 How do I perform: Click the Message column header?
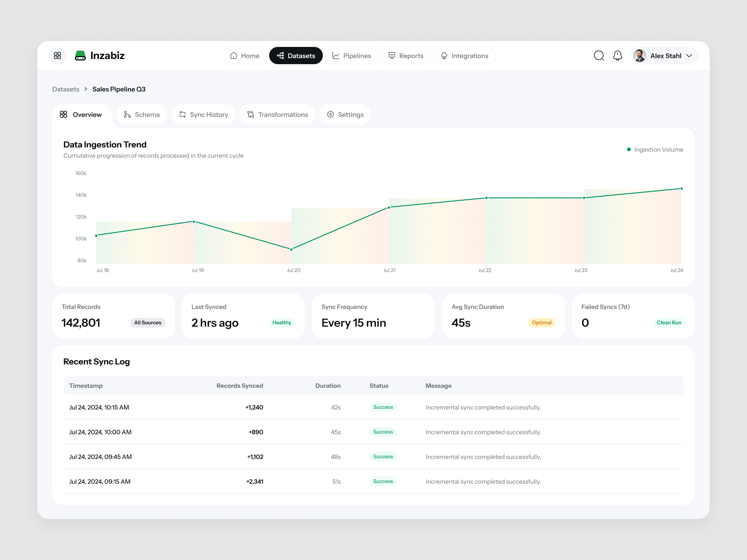(x=438, y=386)
